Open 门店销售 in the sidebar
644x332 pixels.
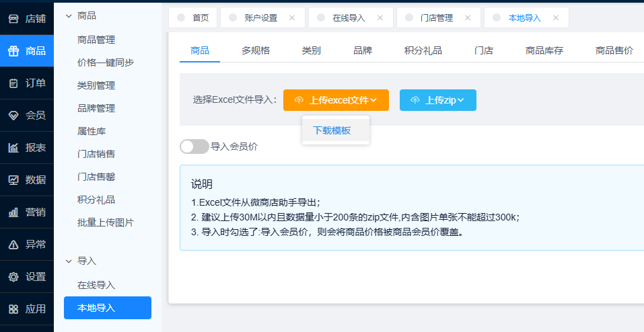click(x=96, y=155)
